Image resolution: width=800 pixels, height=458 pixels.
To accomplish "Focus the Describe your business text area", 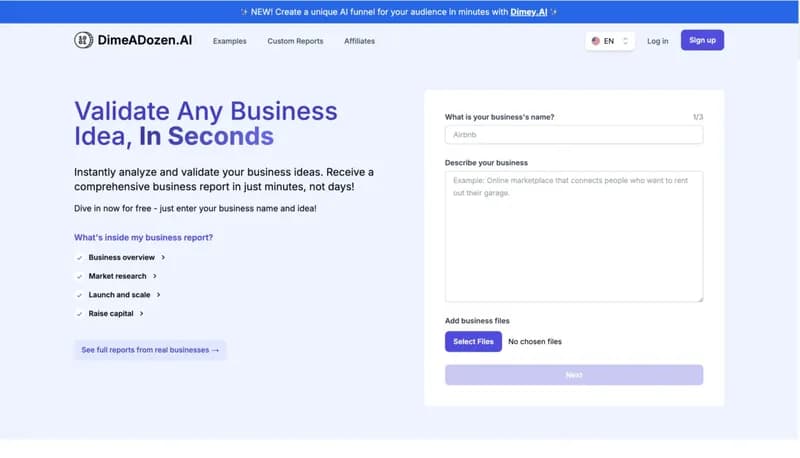I will [574, 237].
